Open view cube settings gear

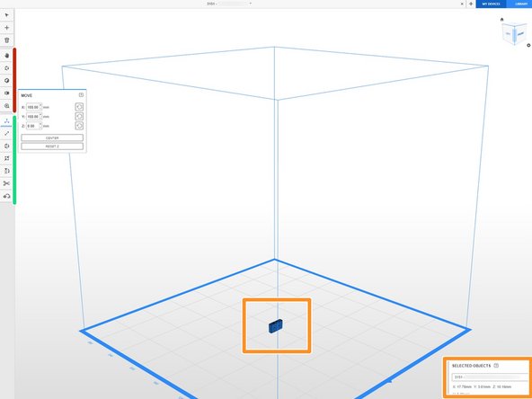(528, 45)
